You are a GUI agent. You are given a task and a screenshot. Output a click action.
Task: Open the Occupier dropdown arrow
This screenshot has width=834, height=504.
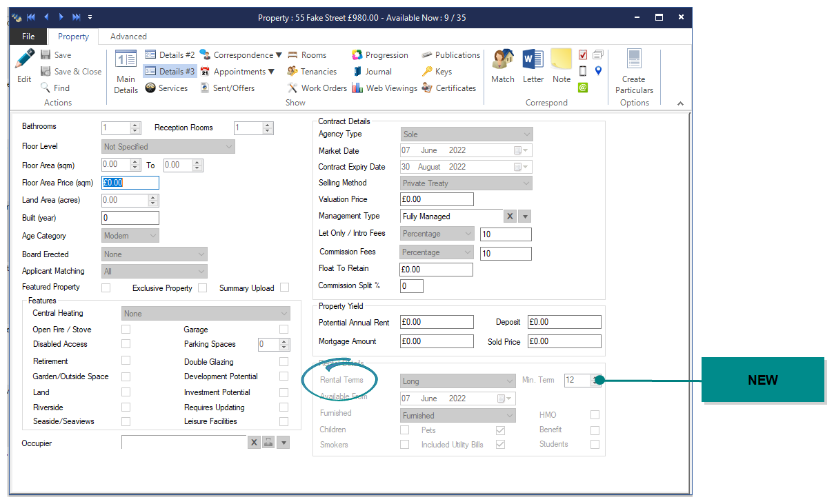click(x=284, y=443)
